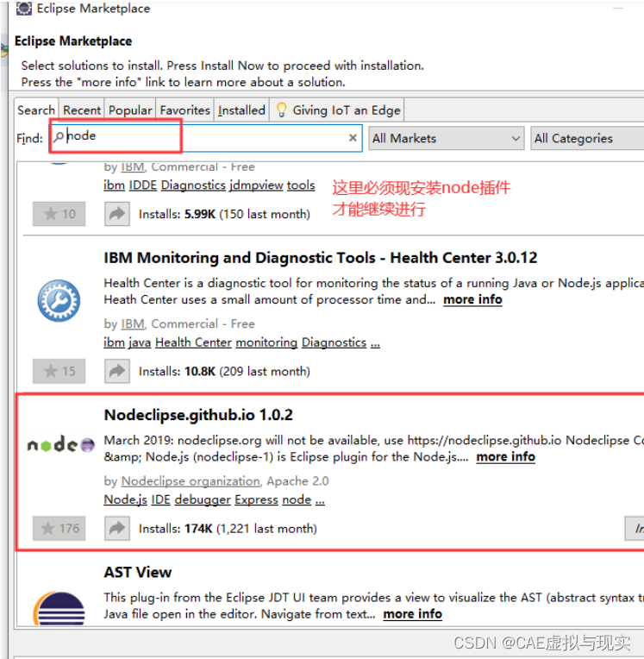Click the debugger tag link
Screen dimensions: 644x659
pos(203,499)
